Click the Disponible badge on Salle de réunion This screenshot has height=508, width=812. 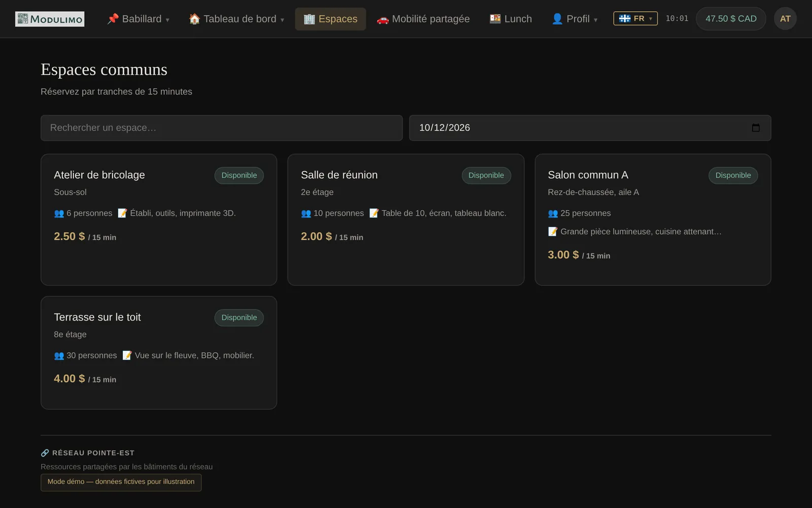click(x=486, y=175)
